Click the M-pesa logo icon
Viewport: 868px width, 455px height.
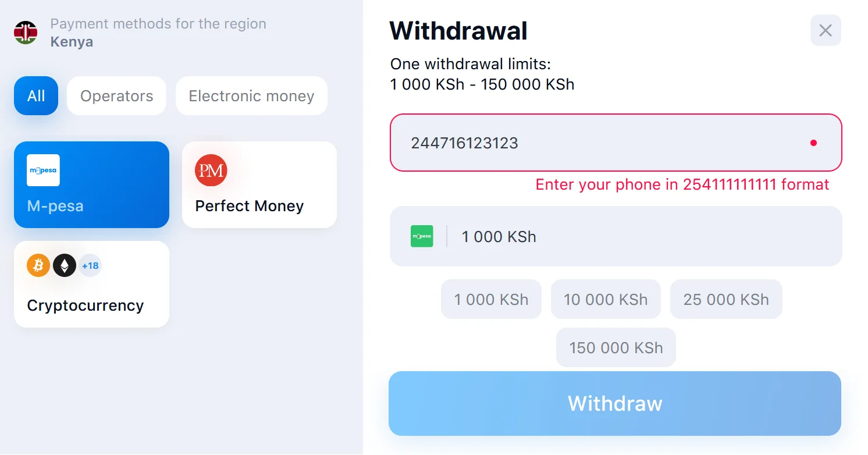coord(43,170)
